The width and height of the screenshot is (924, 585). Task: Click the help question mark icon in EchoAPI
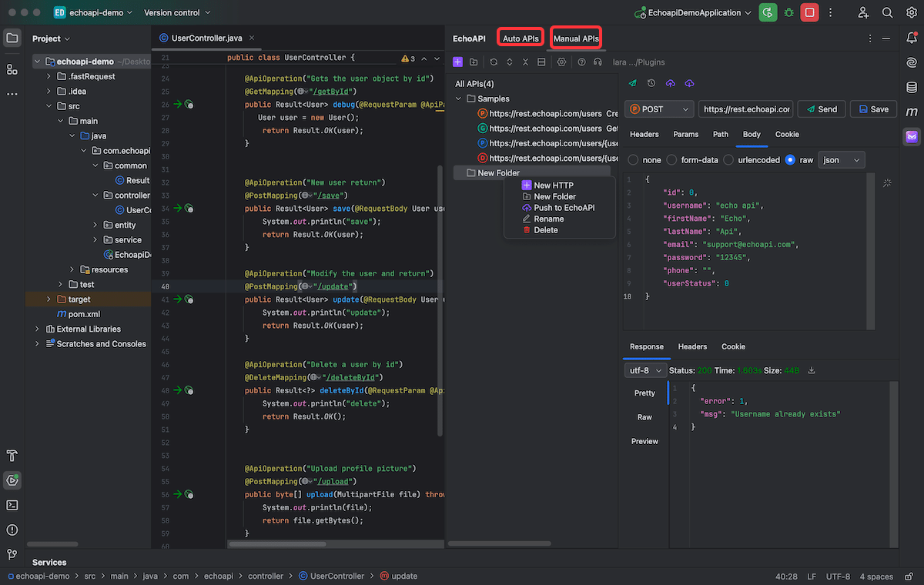point(582,62)
